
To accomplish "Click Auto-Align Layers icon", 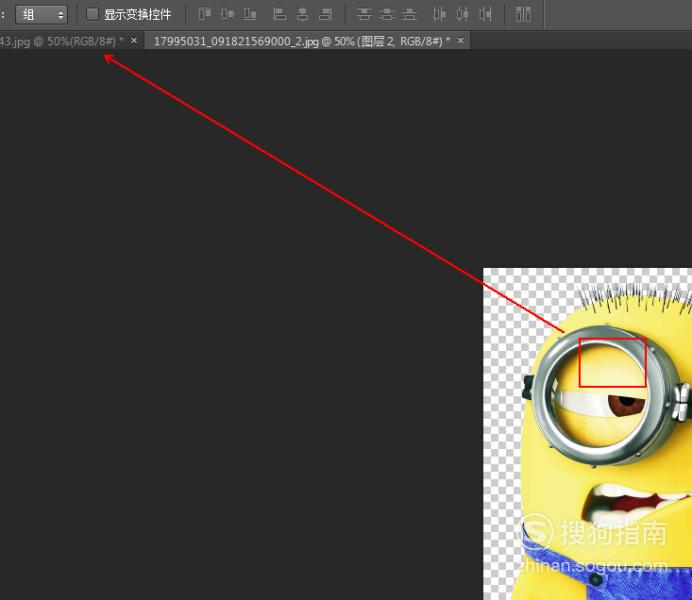I will (523, 14).
